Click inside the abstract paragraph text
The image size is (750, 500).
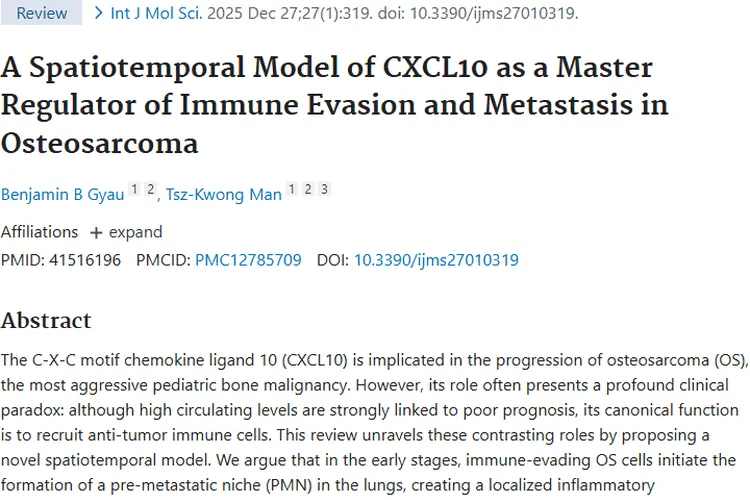pyautogui.click(x=375, y=410)
